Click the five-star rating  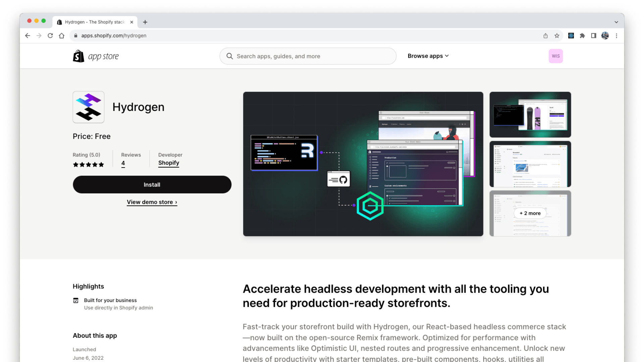(x=89, y=165)
